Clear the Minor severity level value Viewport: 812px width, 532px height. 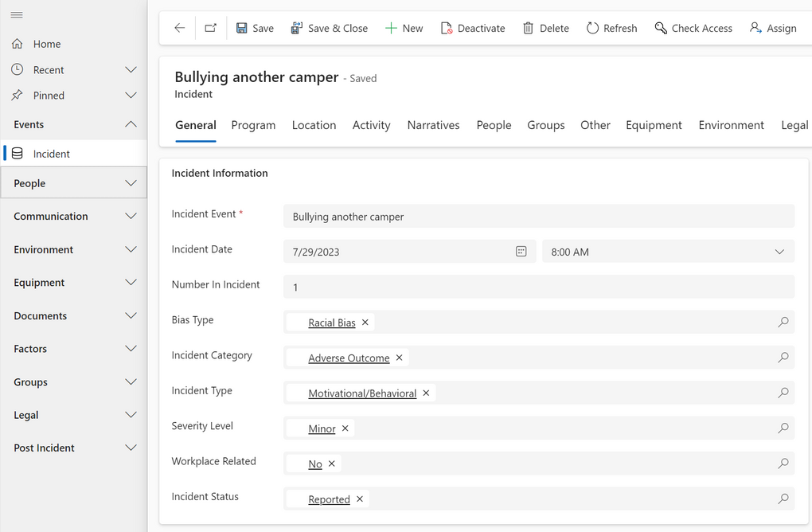pos(345,428)
